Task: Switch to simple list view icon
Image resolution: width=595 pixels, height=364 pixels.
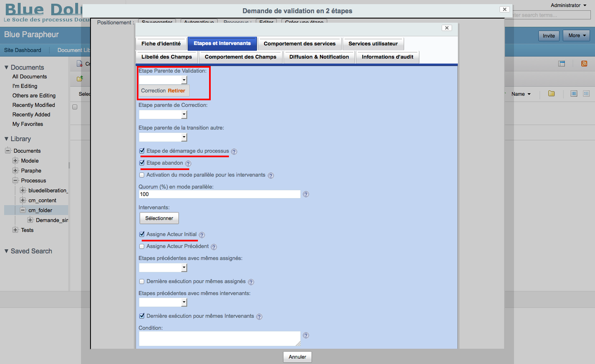Action: pos(574,94)
